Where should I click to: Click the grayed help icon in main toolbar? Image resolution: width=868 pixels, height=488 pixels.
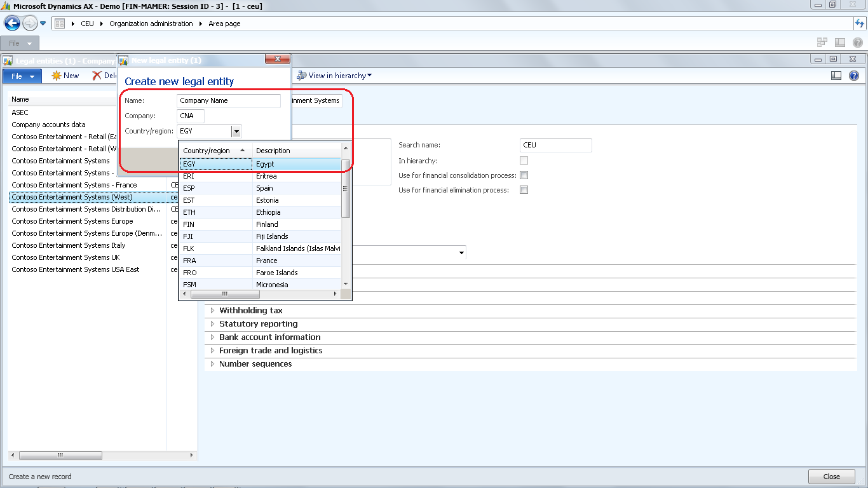pyautogui.click(x=857, y=43)
